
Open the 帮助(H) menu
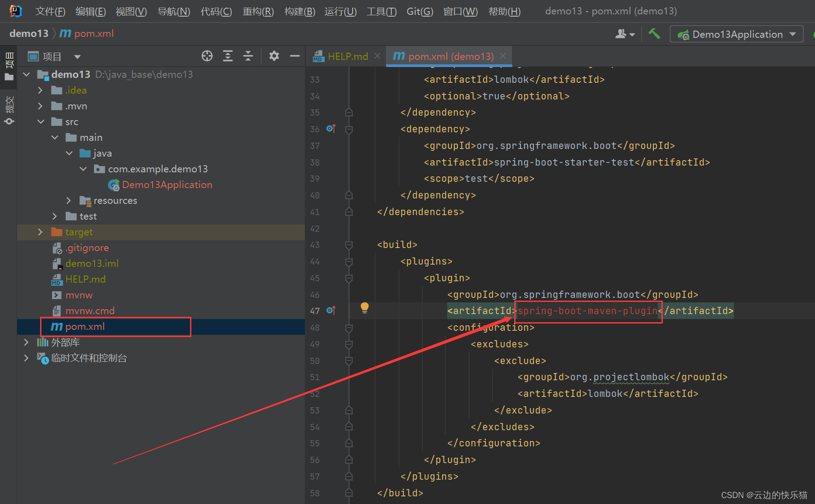[x=504, y=11]
